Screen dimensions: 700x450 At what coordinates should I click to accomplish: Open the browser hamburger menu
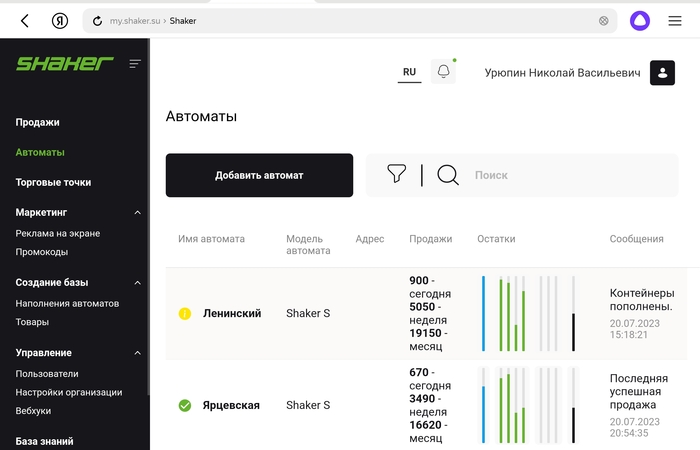(675, 20)
